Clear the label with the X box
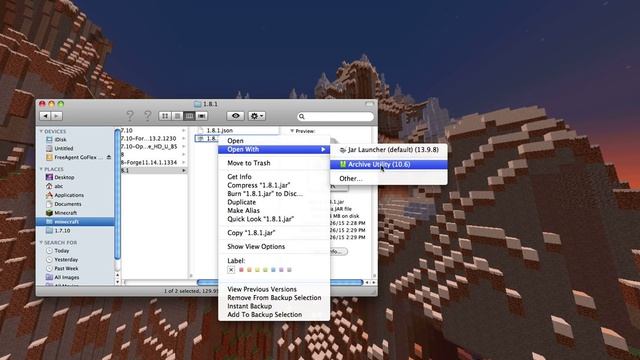Image resolution: width=640 pixels, height=360 pixels. 231,270
